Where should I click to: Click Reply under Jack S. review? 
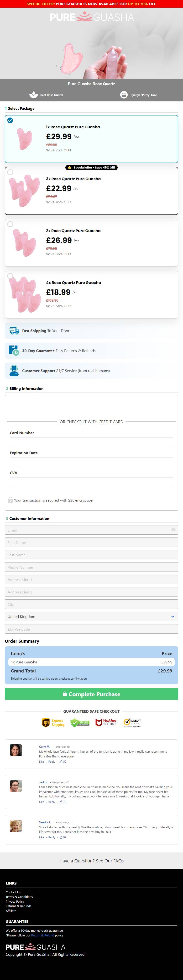point(52,801)
